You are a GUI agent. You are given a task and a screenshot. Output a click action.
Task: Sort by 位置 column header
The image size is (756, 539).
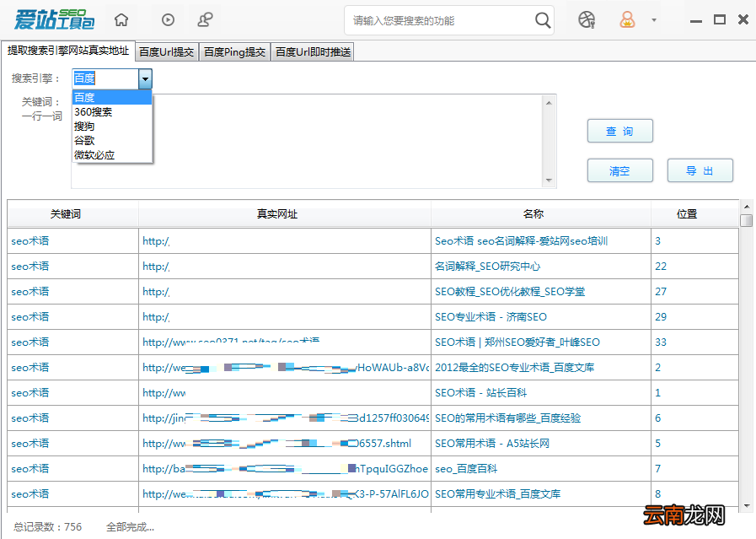694,213
